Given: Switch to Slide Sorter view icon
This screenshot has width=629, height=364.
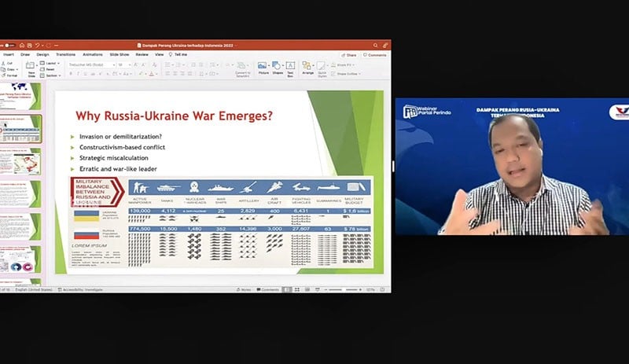Looking at the screenshot, I should click(297, 289).
